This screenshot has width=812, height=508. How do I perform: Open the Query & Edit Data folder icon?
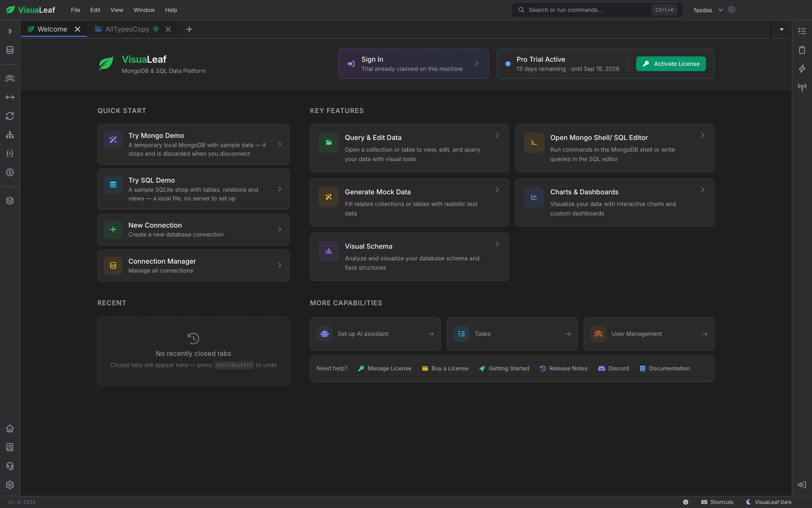(329, 143)
